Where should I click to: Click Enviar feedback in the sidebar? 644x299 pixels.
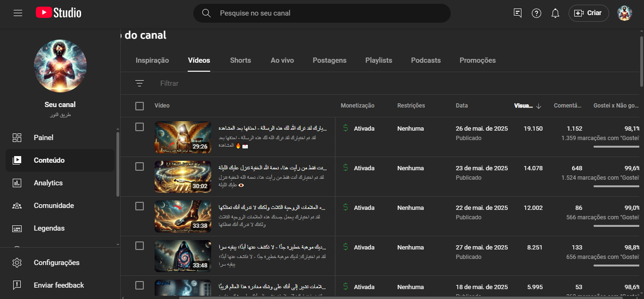coord(60,285)
